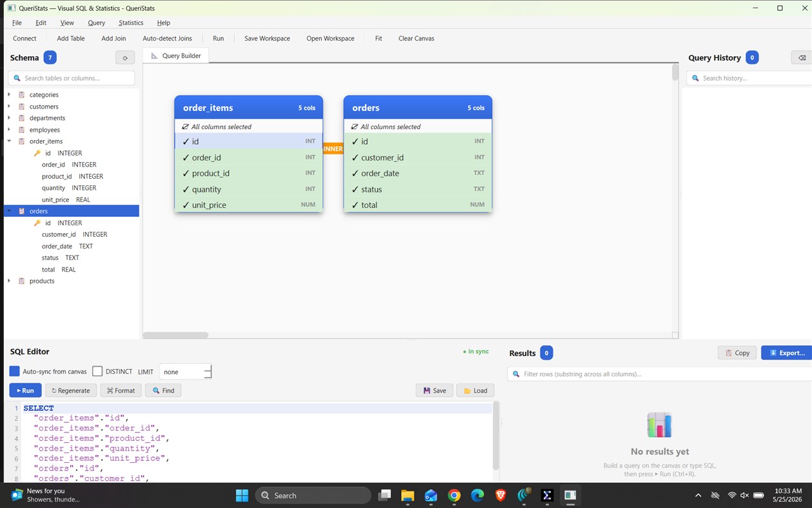Open the Statistics menu

pos(131,23)
